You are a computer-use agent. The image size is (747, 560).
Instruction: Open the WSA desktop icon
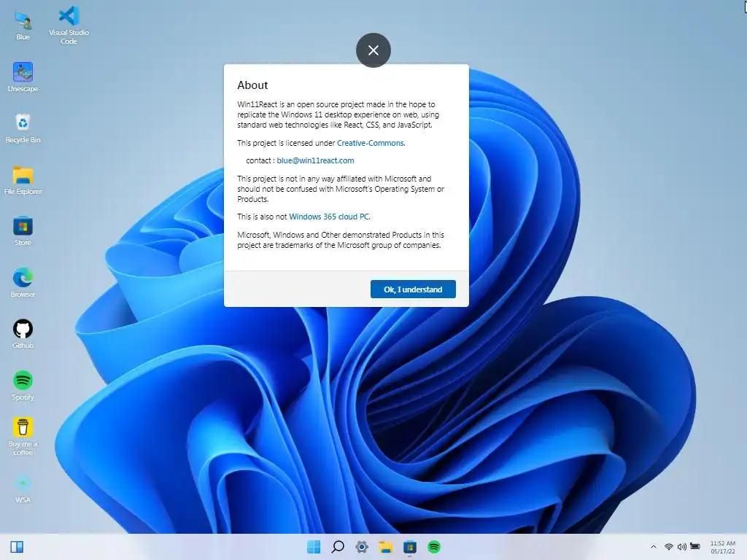coord(23,489)
